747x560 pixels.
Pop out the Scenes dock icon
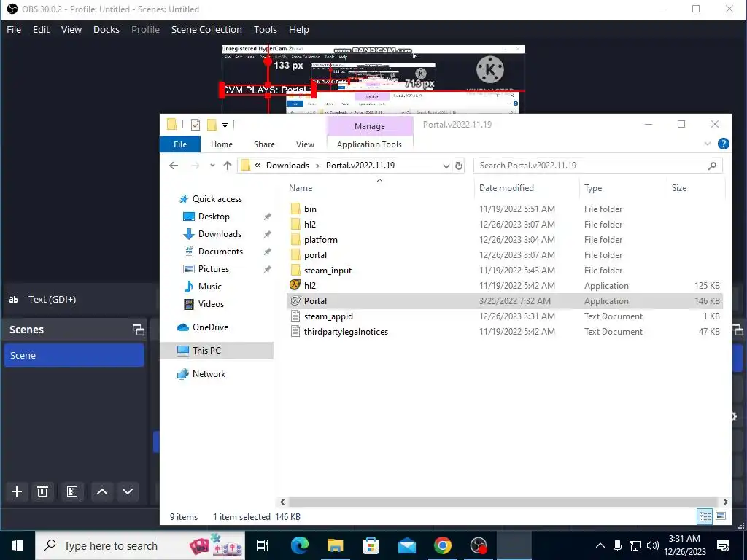[138, 330]
